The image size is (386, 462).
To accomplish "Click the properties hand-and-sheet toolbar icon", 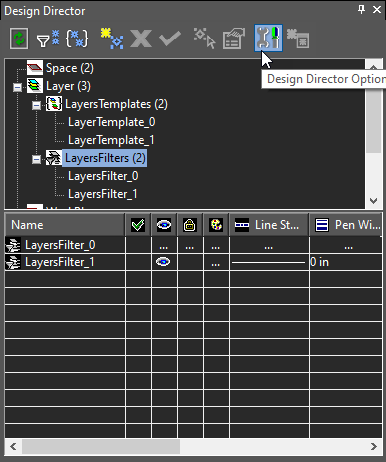I will point(234,39).
